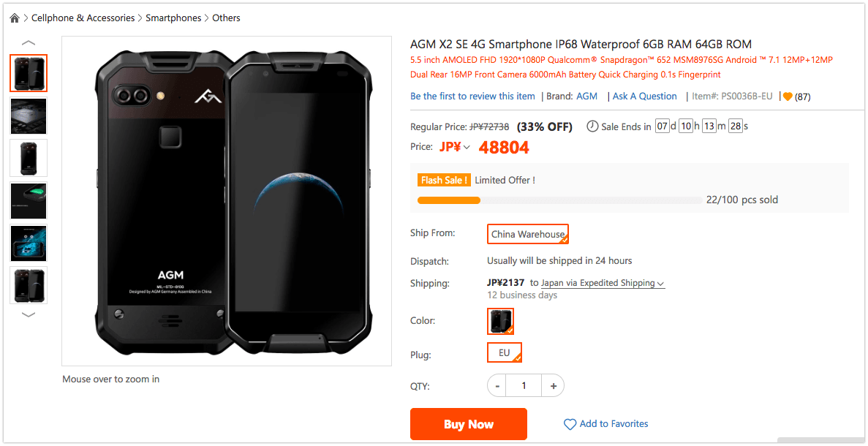The height and width of the screenshot is (446, 868).
Task: Select China Warehouse ship-from option
Action: pos(528,234)
